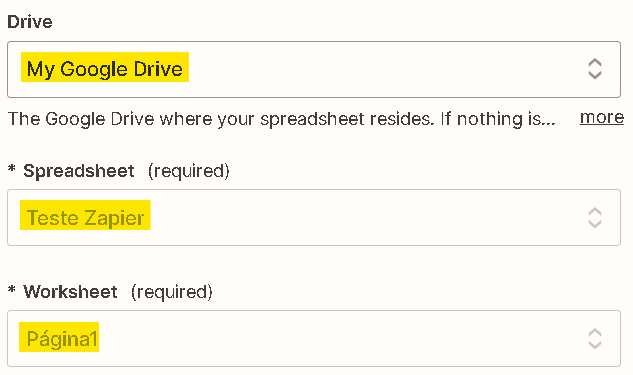This screenshot has height=375, width=633.
Task: Click the (required) text next to Spreadsheet
Action: tap(189, 171)
